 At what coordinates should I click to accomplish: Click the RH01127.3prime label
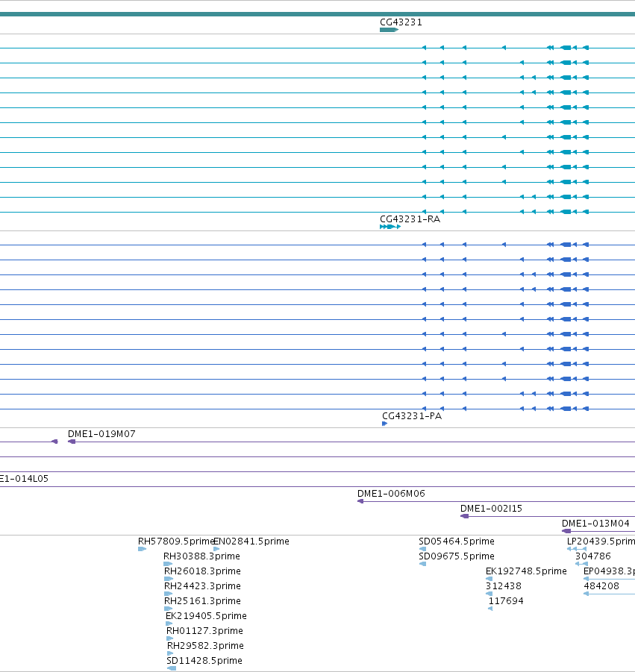(x=204, y=631)
